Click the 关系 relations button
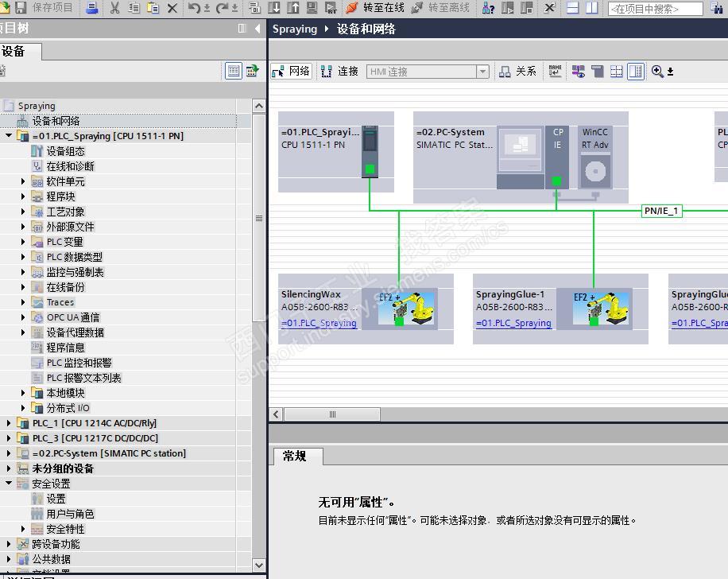 pos(517,71)
